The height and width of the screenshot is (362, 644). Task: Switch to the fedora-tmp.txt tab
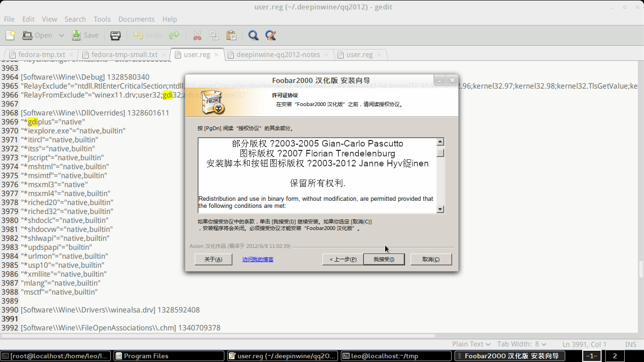[41, 55]
